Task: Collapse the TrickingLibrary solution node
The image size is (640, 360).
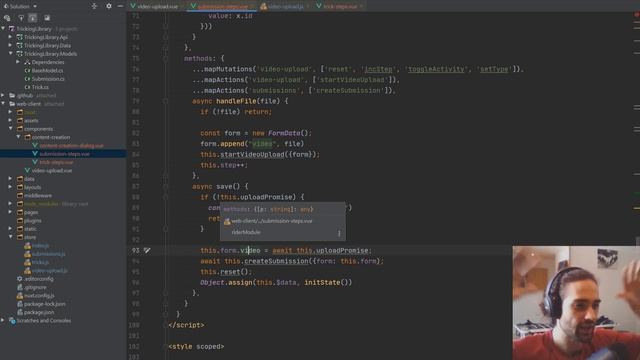Action: [x=3, y=29]
